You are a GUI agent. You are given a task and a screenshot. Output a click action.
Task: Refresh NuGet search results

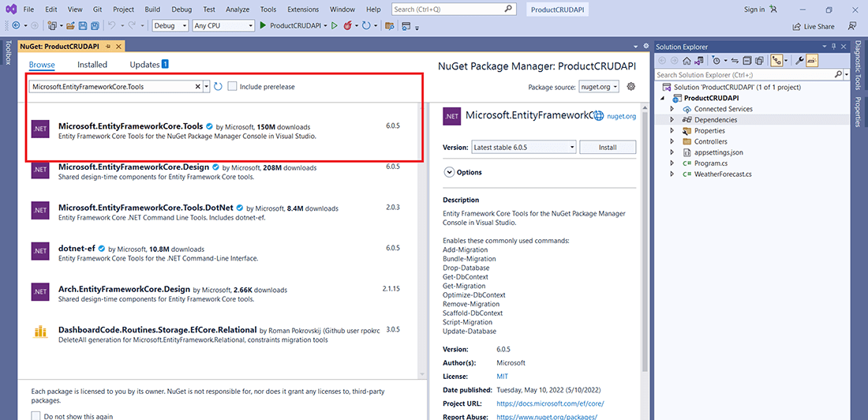pyautogui.click(x=218, y=86)
